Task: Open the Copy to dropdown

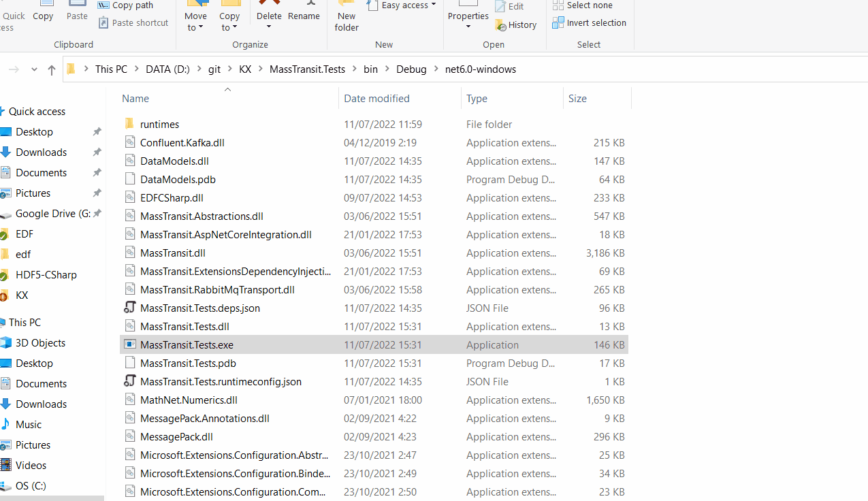Action: click(x=229, y=17)
